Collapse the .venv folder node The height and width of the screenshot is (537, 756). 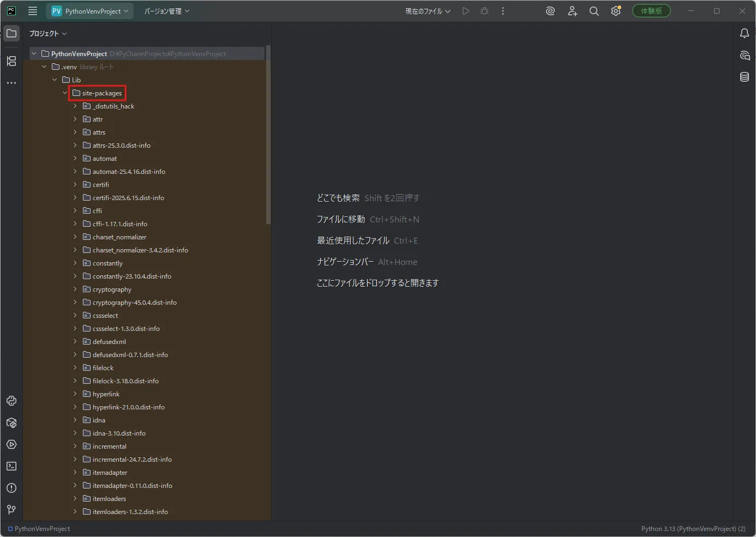point(44,67)
